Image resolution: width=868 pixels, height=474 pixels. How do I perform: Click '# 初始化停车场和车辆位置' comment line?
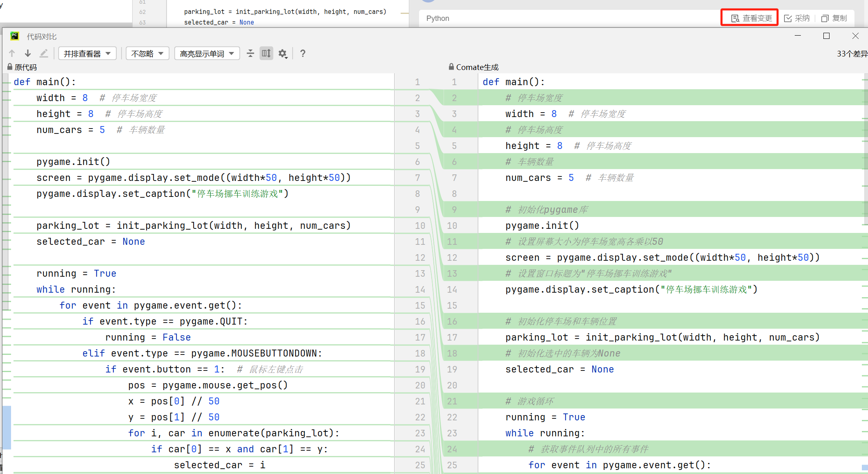pos(561,321)
